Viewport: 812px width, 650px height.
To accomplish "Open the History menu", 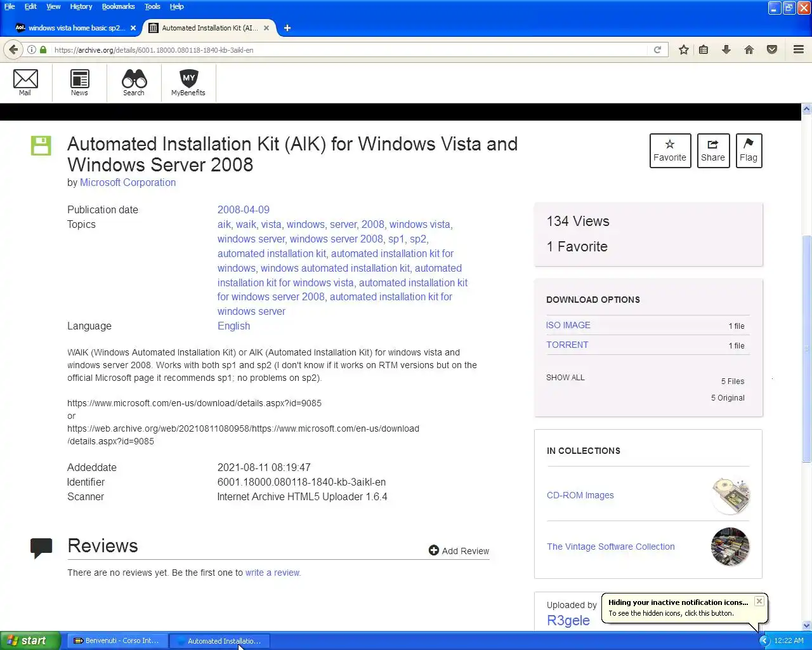I will 81,6.
